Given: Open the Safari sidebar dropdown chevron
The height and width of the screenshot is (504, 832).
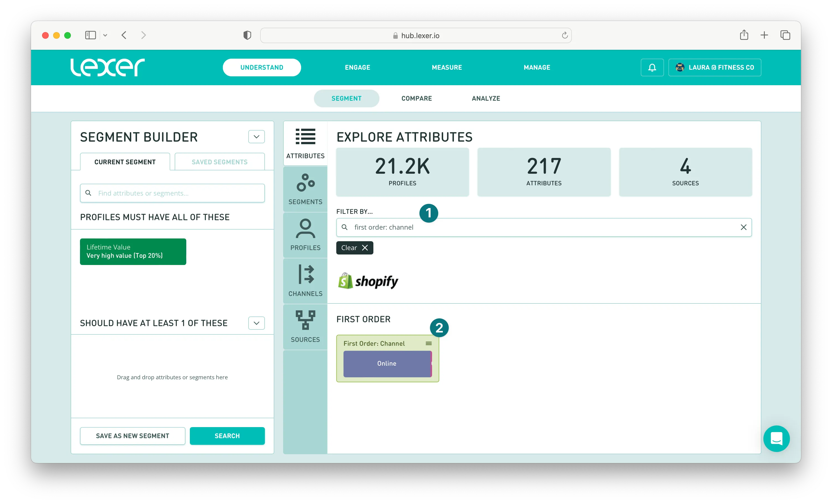Looking at the screenshot, I should tap(105, 35).
